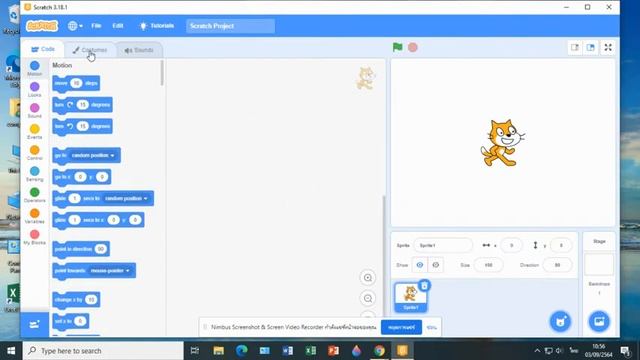The height and width of the screenshot is (360, 640).
Task: Click the sprite y position field
Action: click(x=561, y=245)
